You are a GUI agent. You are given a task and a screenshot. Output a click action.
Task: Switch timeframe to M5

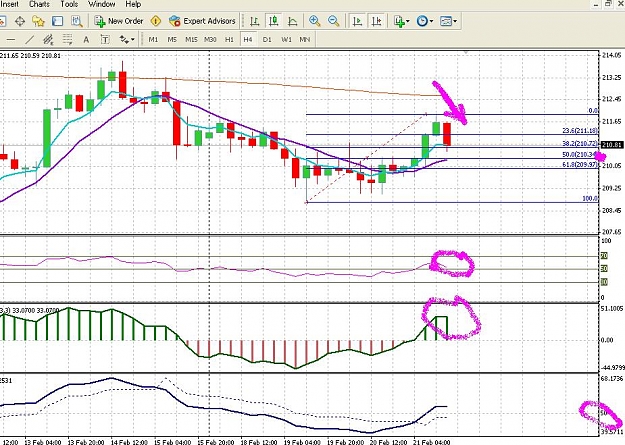click(x=172, y=39)
